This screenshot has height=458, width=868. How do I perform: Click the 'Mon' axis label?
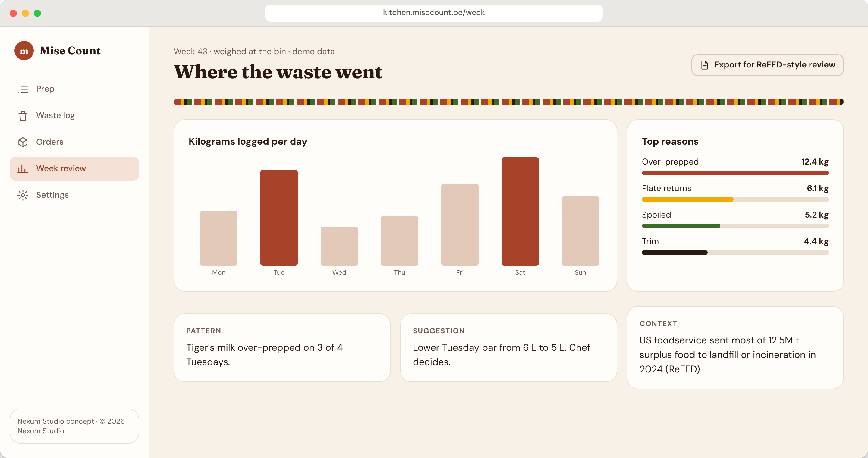tap(219, 272)
